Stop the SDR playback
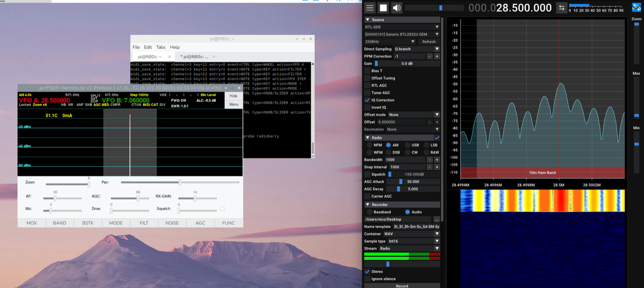The image size is (644, 288). [x=384, y=8]
